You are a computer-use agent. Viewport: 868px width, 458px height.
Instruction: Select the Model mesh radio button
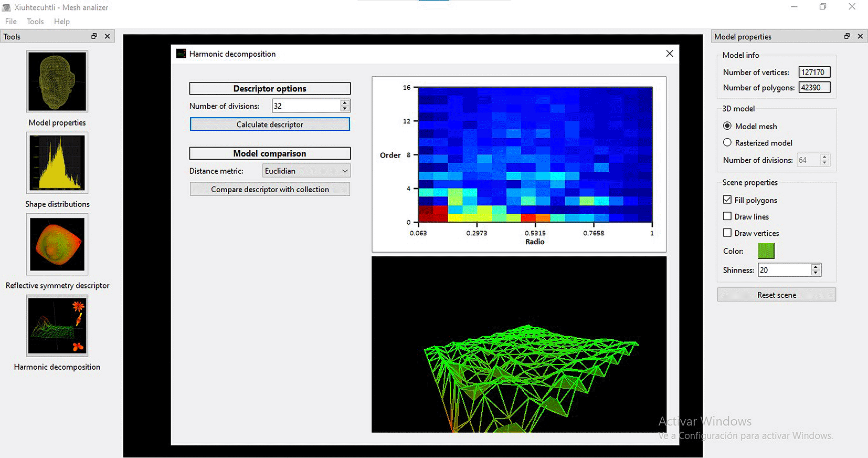(x=727, y=126)
